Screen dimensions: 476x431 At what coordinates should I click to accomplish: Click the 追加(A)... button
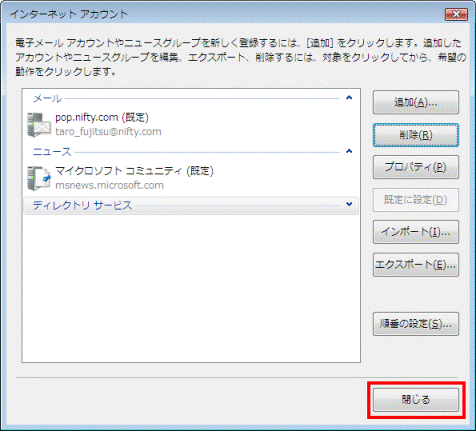(416, 103)
